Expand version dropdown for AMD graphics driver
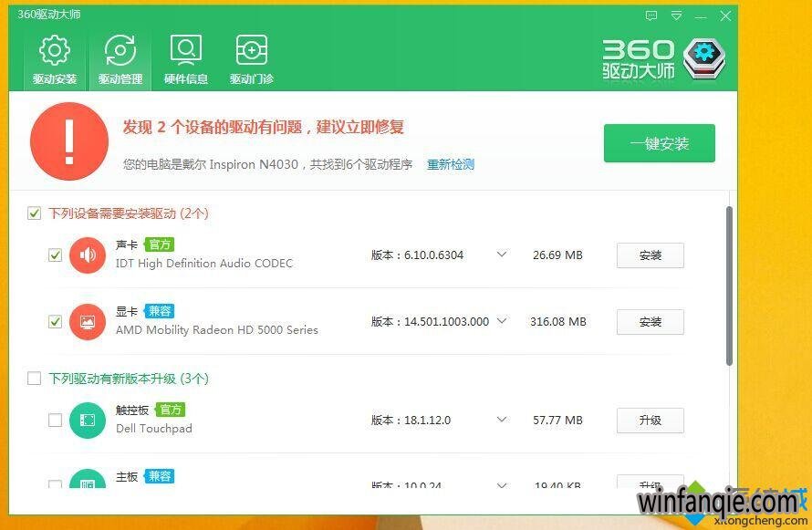 [501, 321]
